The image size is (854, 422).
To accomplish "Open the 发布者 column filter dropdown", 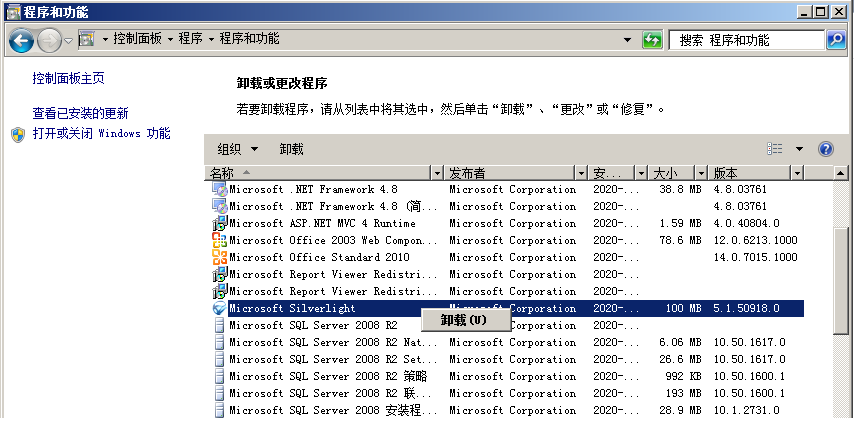I will (582, 173).
